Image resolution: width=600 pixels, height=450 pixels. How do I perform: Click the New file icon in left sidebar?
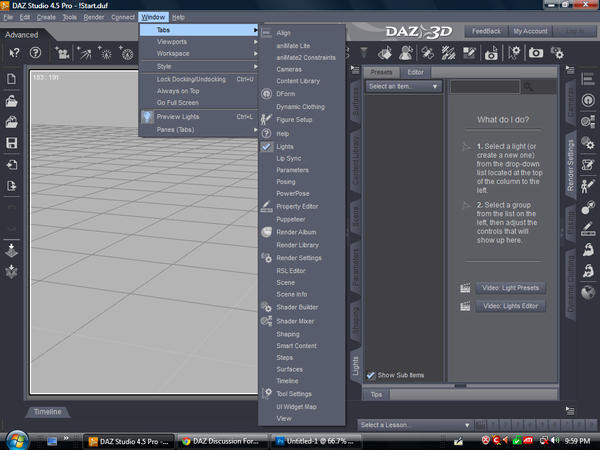pos(11,79)
